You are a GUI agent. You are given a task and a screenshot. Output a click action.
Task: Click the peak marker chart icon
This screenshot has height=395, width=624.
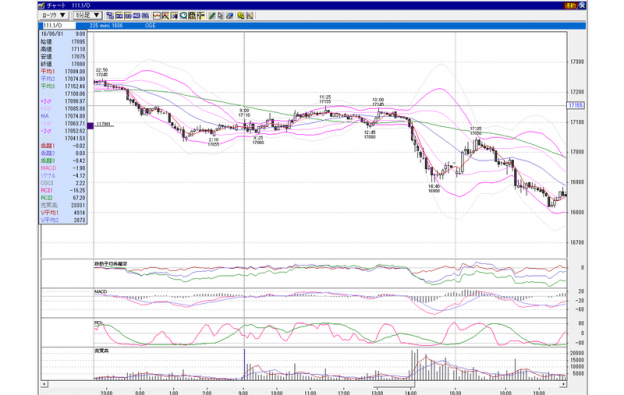pyautogui.click(x=166, y=16)
